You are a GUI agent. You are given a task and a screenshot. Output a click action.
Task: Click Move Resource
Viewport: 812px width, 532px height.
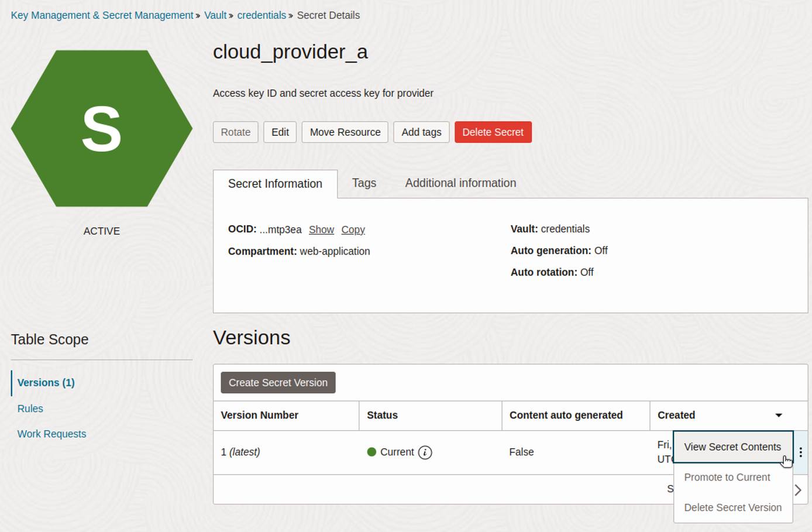pyautogui.click(x=345, y=132)
